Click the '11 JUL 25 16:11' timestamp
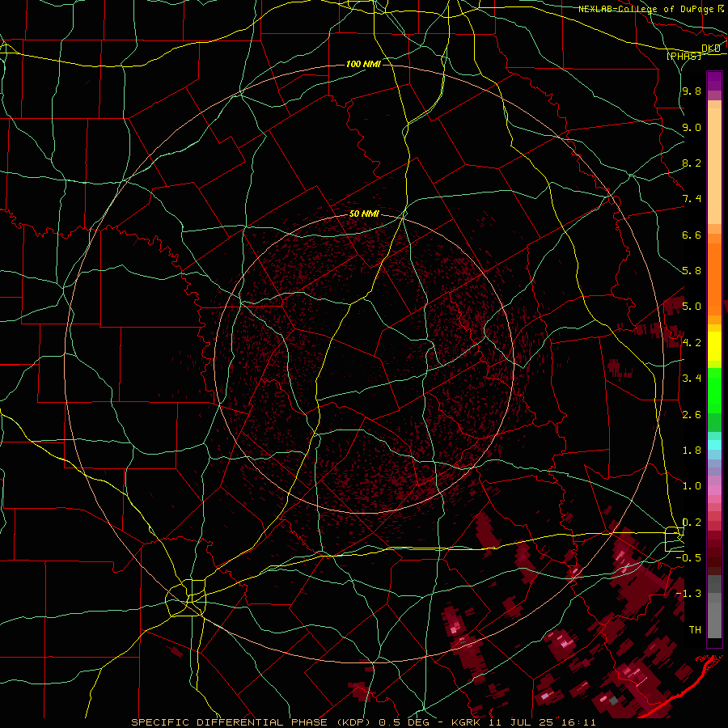Image resolution: width=728 pixels, height=728 pixels. coord(544,722)
